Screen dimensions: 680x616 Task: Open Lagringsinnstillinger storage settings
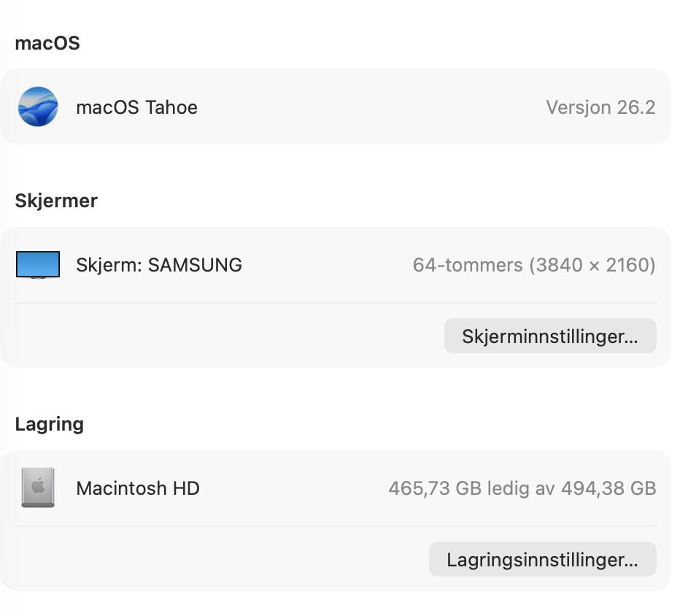coord(542,560)
